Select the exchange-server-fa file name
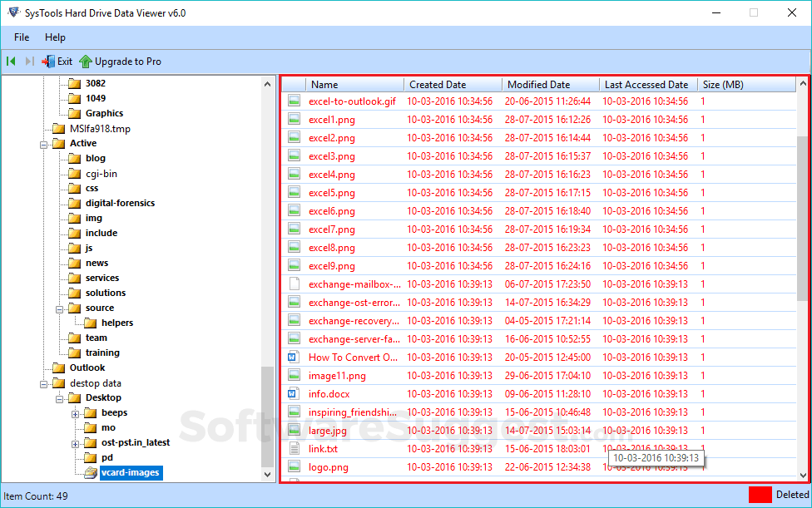The image size is (812, 508). click(354, 339)
